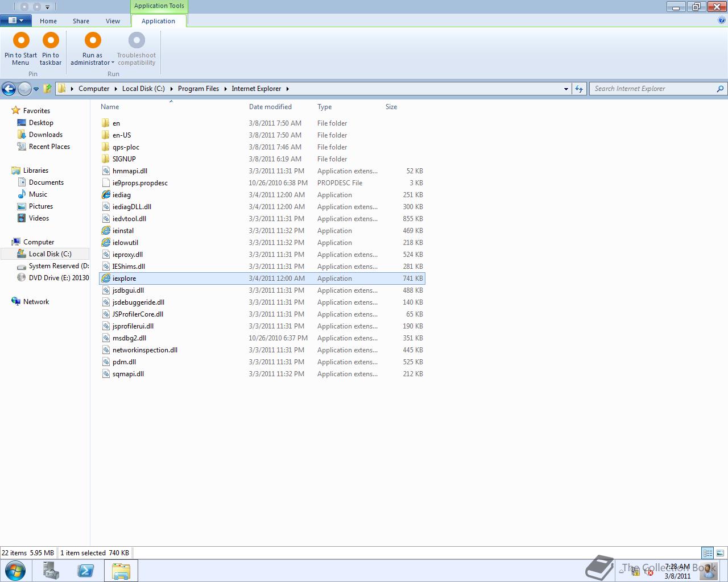Sort by the Name column header
This screenshot has height=582, width=728.
click(110, 107)
